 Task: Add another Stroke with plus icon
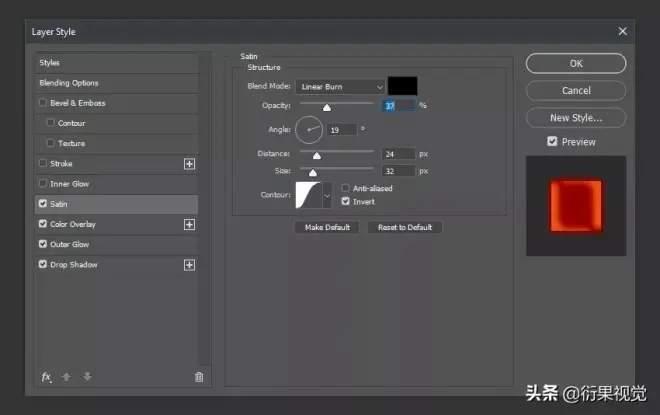189,164
